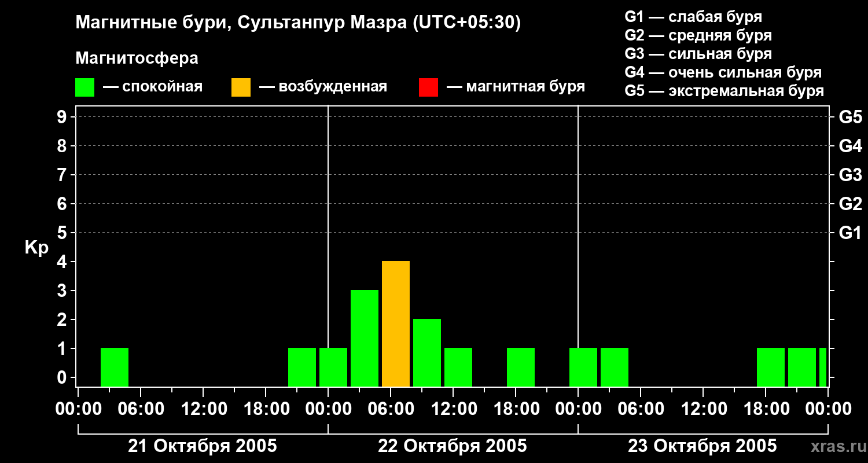Click the "21 Октября 2005" date label
Viewport: 868px width, 463px height.
click(203, 446)
